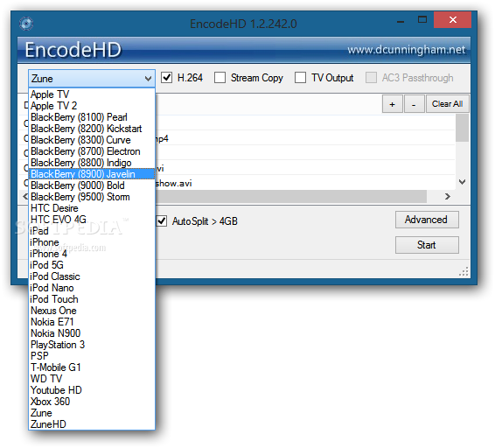Minimize the EncodeHD window

click(401, 21)
